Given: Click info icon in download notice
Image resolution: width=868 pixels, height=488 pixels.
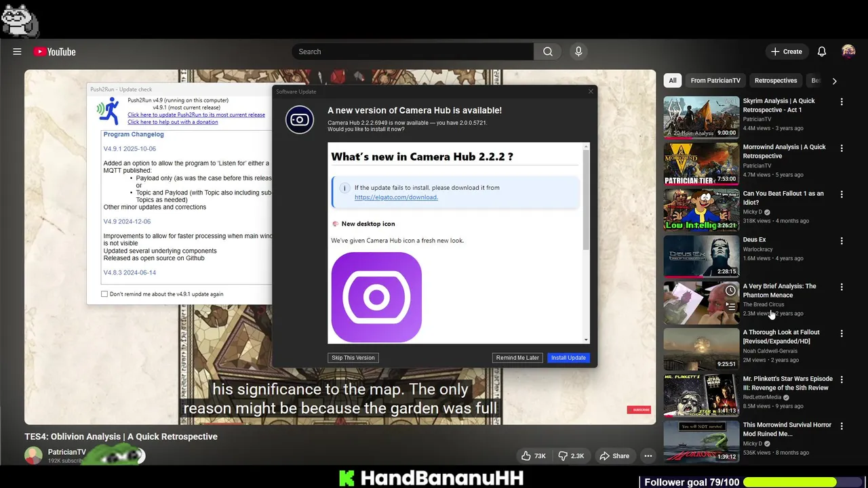Looking at the screenshot, I should 344,188.
